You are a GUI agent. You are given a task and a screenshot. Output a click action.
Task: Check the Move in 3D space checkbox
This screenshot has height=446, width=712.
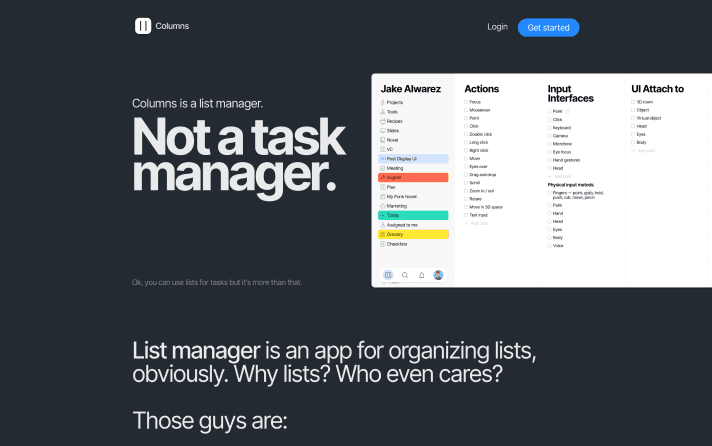466,207
